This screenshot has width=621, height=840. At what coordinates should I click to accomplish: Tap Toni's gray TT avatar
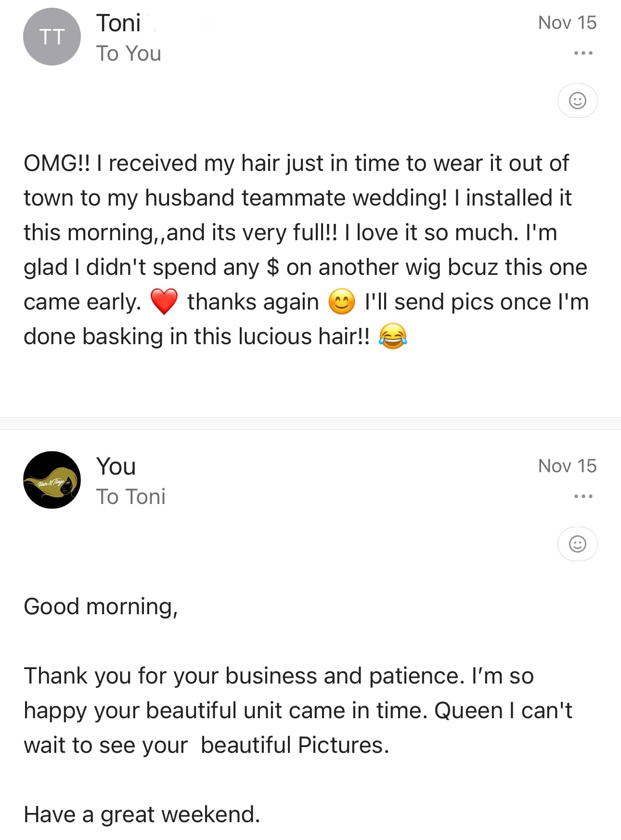click(x=52, y=37)
